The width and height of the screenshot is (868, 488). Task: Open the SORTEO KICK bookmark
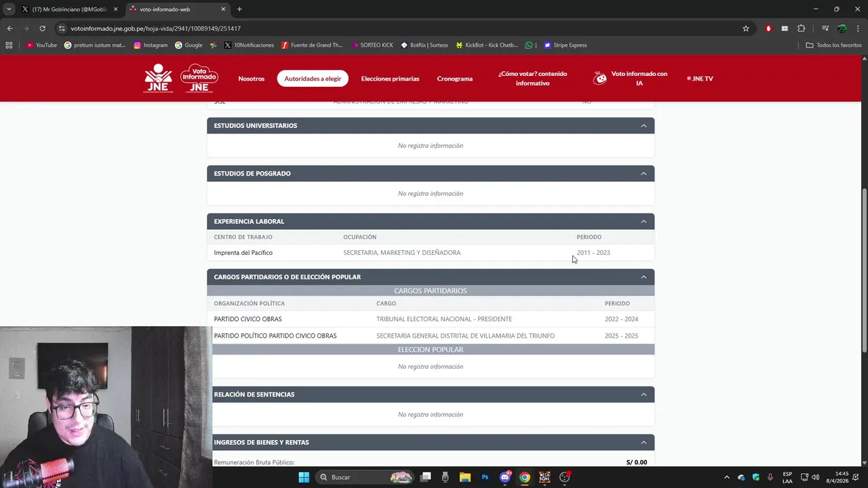point(372,45)
